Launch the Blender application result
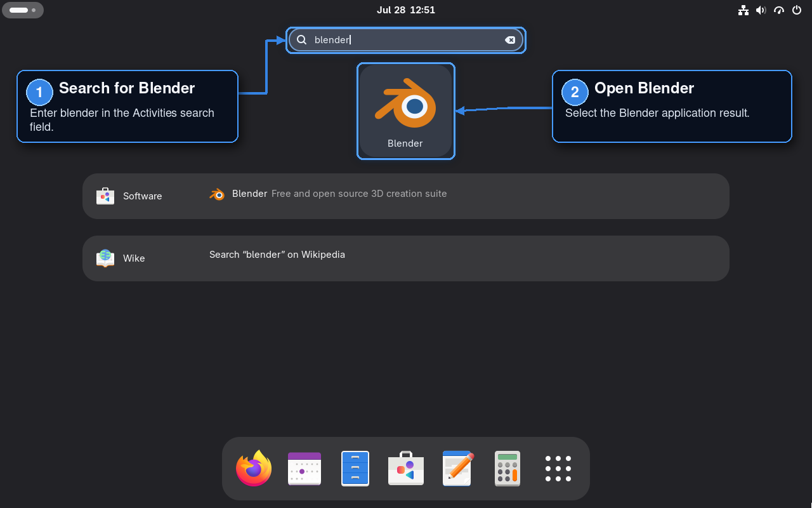This screenshot has height=508, width=812. pyautogui.click(x=406, y=110)
